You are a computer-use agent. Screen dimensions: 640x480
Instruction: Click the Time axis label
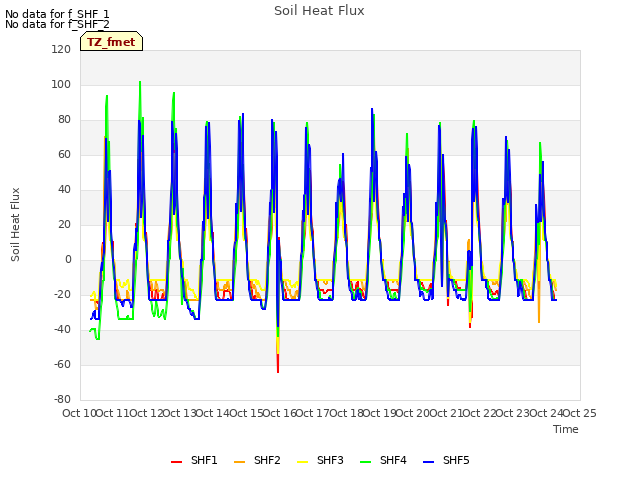(x=566, y=429)
